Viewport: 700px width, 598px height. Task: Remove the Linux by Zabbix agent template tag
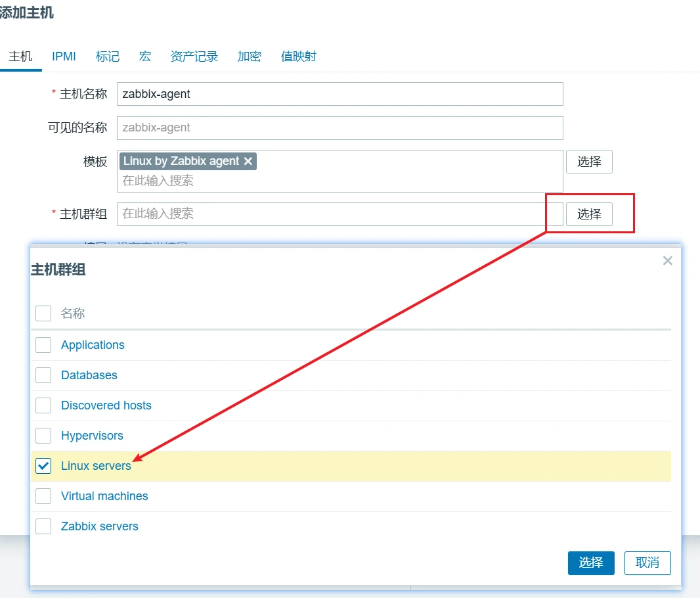point(248,162)
